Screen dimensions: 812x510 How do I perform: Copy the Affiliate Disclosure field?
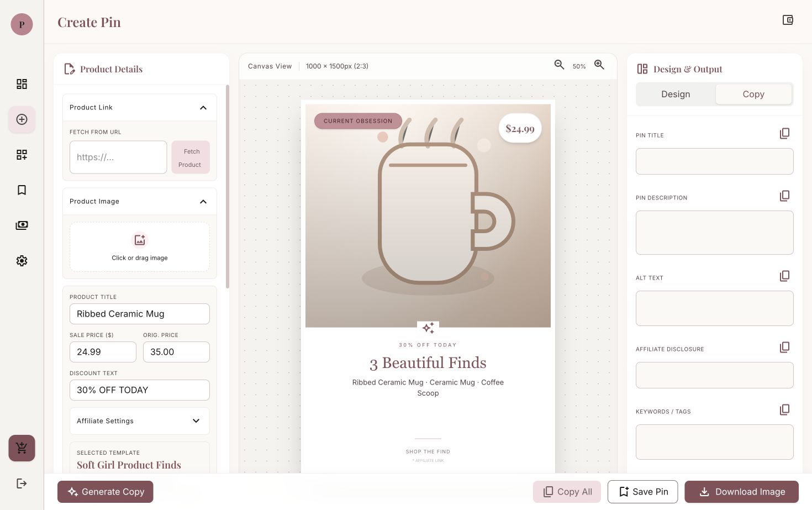point(784,348)
